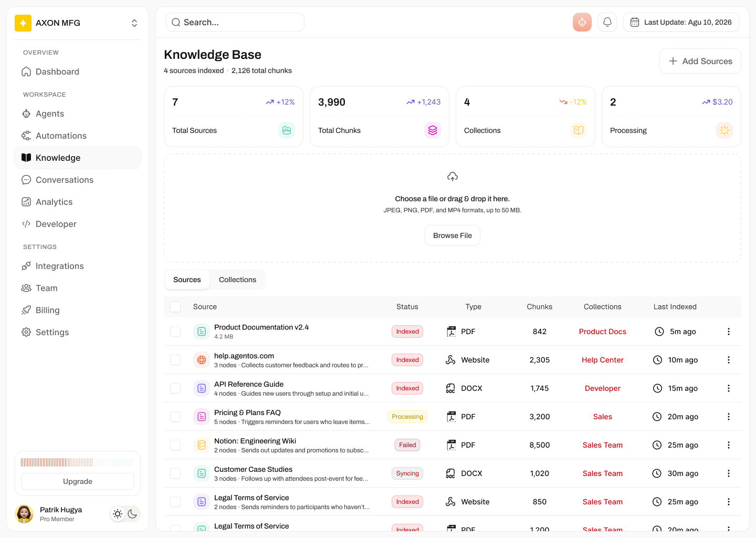Click the AXON MFG logo icon
This screenshot has height=538, width=756.
(x=23, y=23)
